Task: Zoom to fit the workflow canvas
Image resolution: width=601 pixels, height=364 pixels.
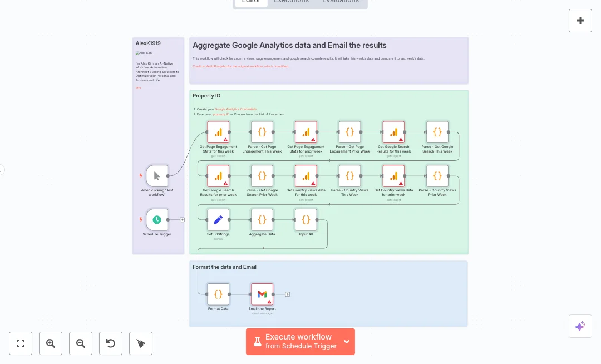Action: 21,343
